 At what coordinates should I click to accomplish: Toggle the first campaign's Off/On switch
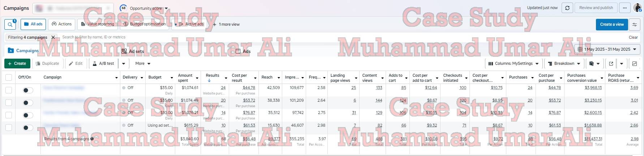[x=27, y=90]
